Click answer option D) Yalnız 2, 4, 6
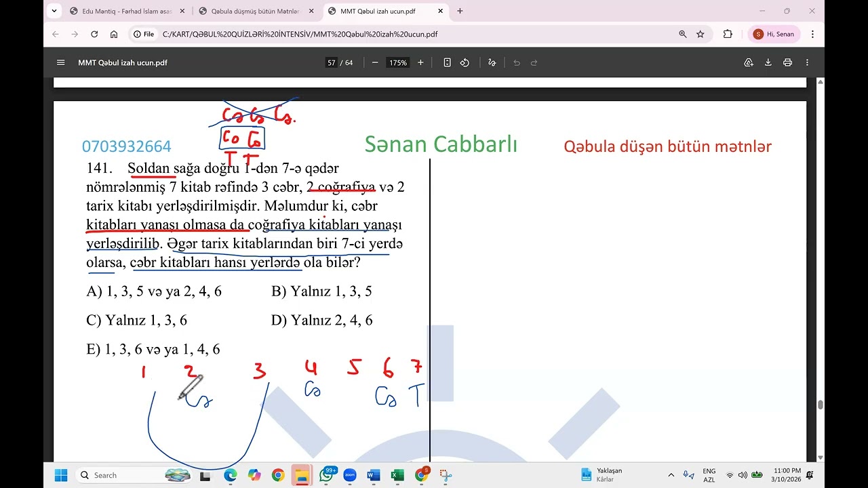The height and width of the screenshot is (488, 868). click(322, 321)
